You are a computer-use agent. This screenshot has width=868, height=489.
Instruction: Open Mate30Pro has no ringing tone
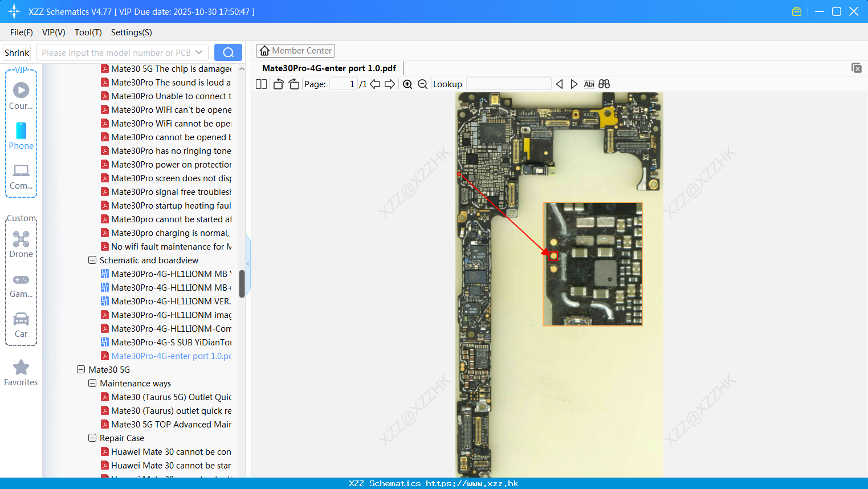(x=166, y=151)
